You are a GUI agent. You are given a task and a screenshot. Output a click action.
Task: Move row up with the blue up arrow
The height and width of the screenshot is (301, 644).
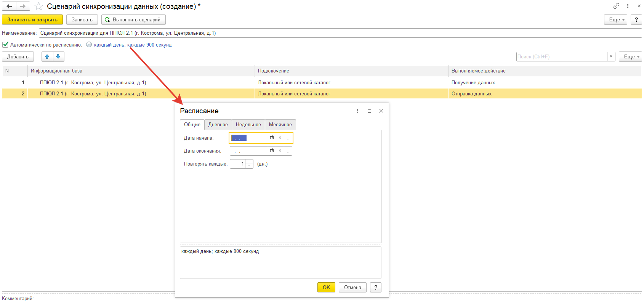click(47, 56)
